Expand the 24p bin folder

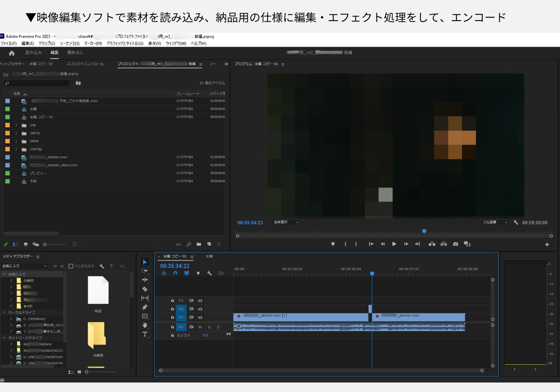pos(16,125)
